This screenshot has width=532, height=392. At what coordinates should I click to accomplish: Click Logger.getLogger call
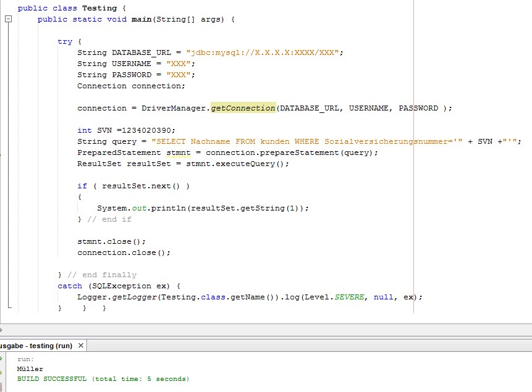pos(117,297)
